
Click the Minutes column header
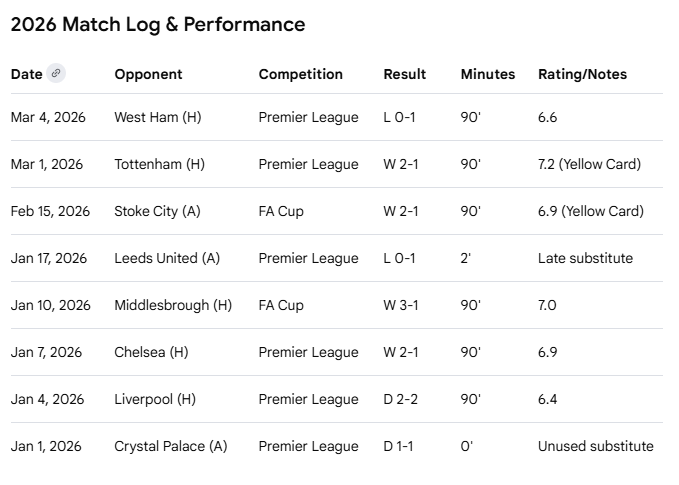487,74
